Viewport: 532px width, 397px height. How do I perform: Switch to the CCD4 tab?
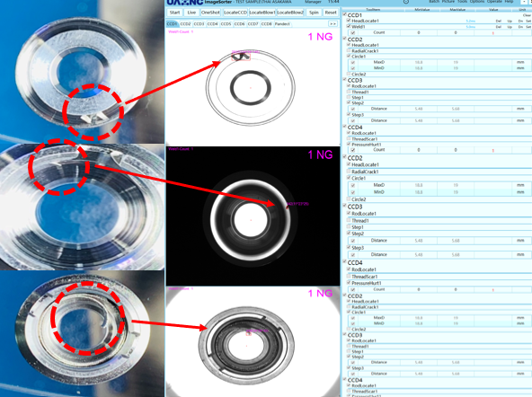pos(212,24)
